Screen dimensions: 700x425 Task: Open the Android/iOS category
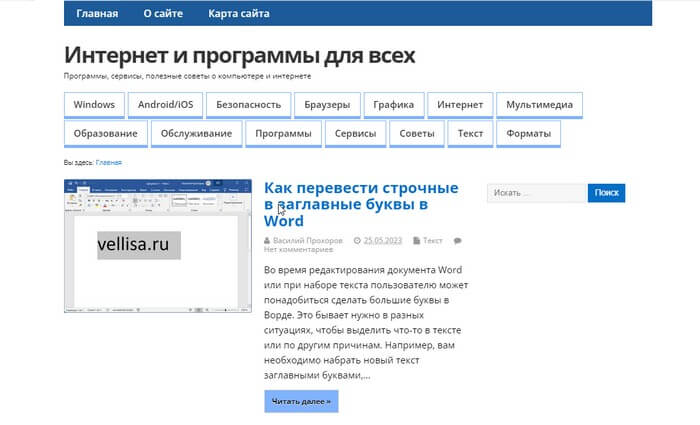point(166,104)
